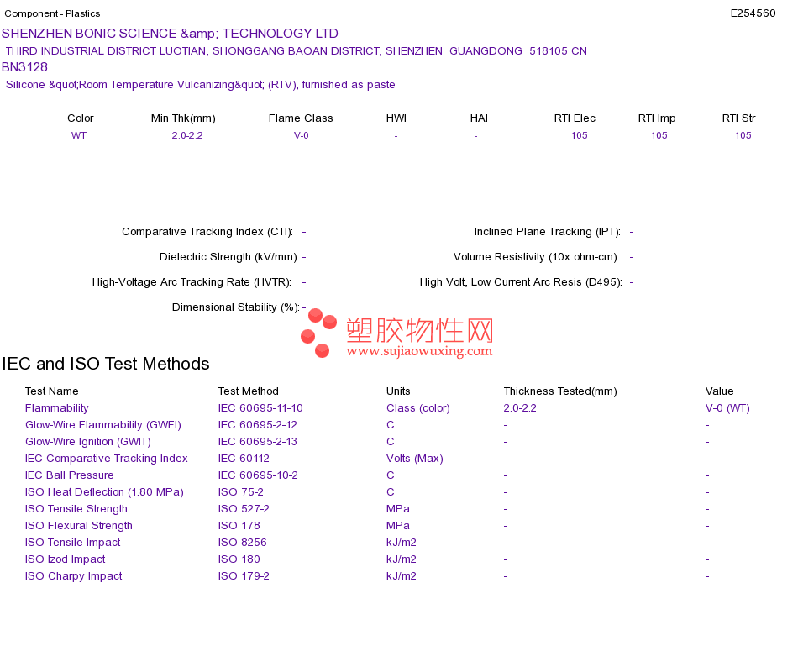Click the RTI Imp value 105
Viewport: 798px width, 672px height.
659,135
